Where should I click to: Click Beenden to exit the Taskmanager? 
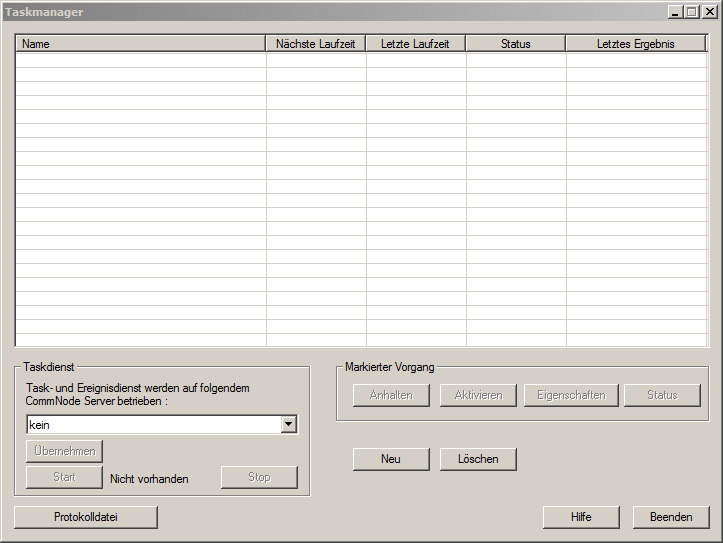671,517
